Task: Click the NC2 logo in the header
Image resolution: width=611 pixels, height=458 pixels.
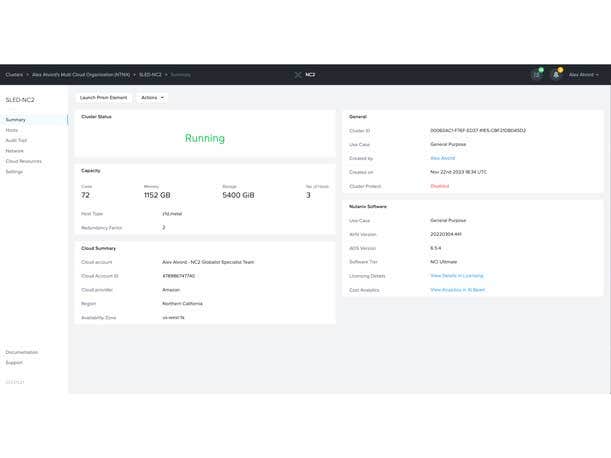Action: pos(305,74)
